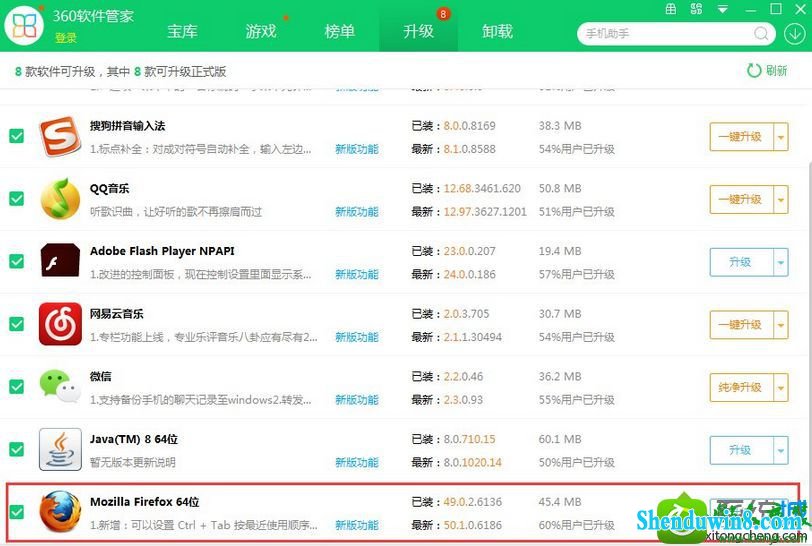Click the Mozilla Firefox app icon
This screenshot has height=546, width=812.
click(60, 512)
